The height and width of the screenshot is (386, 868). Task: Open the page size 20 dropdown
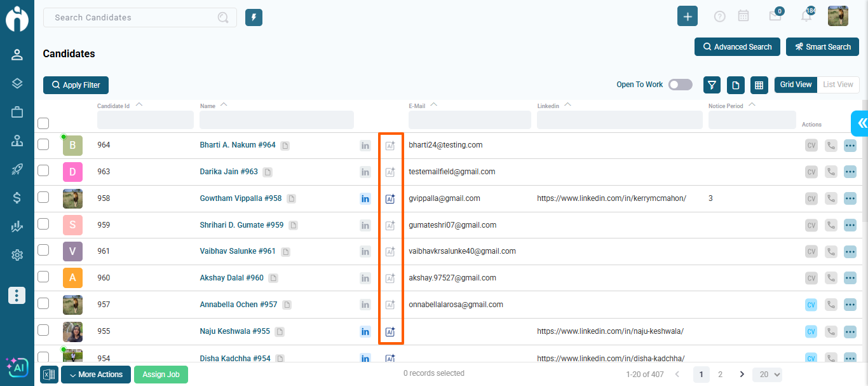tap(767, 375)
